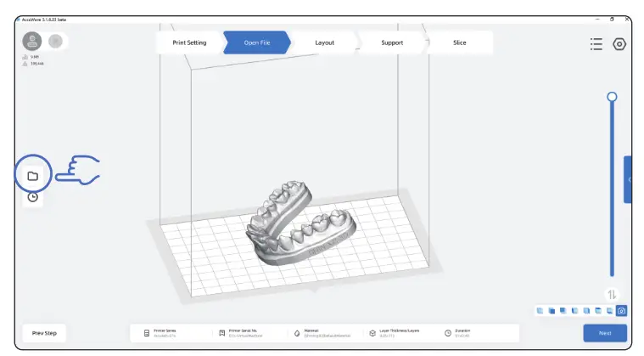Select the view cube with solid blue front
Screen dimensions: 644x356
click(x=552, y=311)
